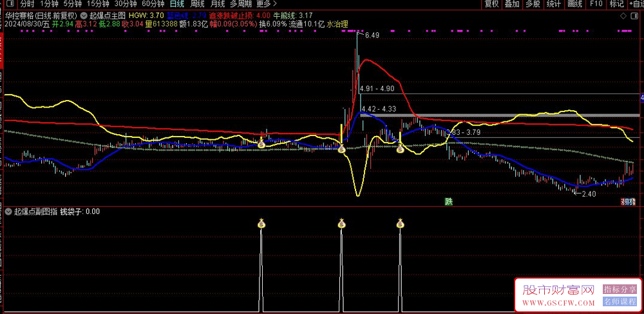
Task: Open the 水治理 sector link
Action: pyautogui.click(x=338, y=24)
